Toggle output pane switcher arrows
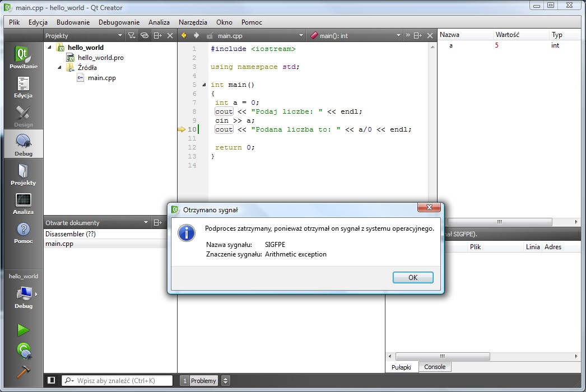The height and width of the screenshot is (392, 586). [x=225, y=380]
